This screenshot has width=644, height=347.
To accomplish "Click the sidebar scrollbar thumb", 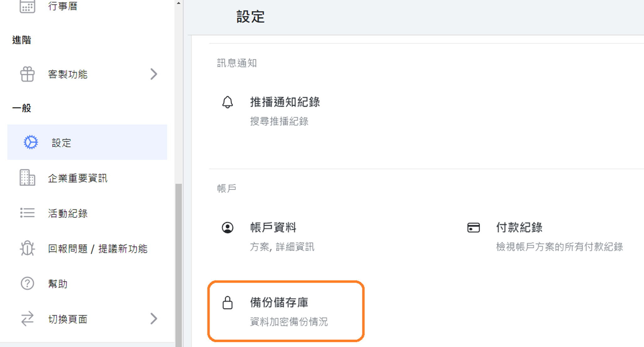I will tap(178, 265).
